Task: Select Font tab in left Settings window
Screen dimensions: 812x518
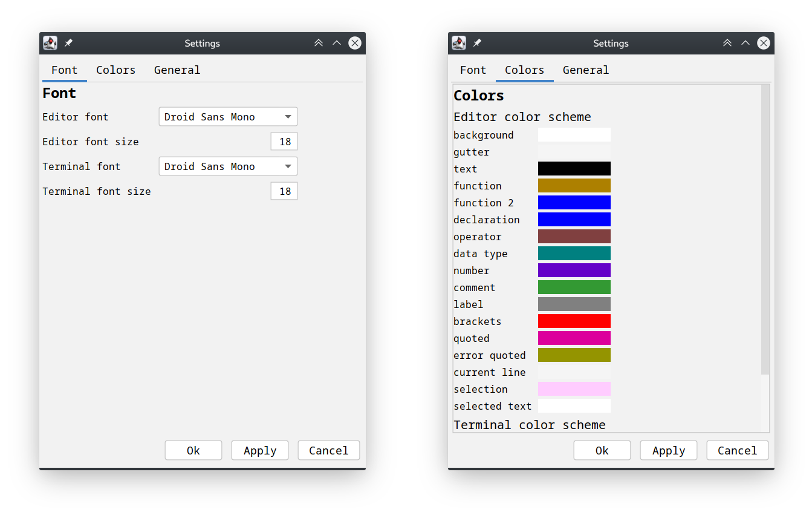Action: click(65, 70)
